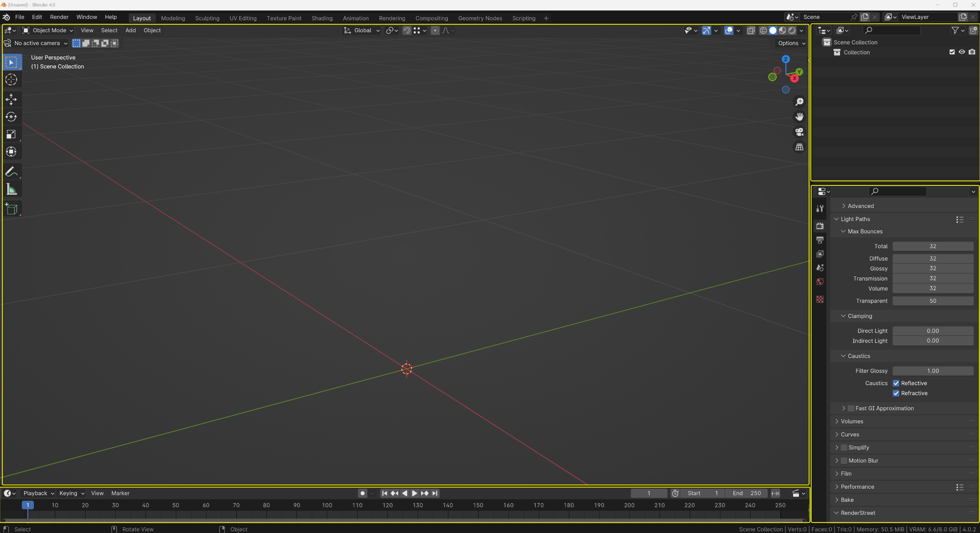980x533 pixels.
Task: Switch to rendered viewport shading
Action: coord(792,30)
